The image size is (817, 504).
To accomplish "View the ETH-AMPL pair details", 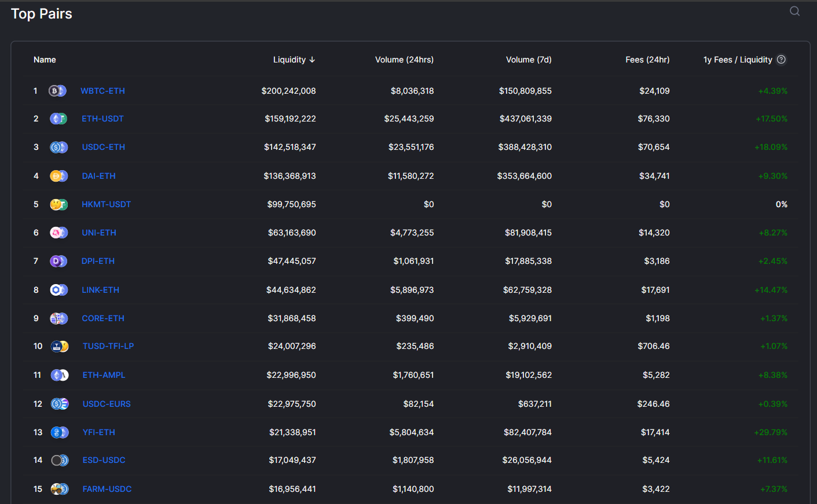I will [104, 375].
